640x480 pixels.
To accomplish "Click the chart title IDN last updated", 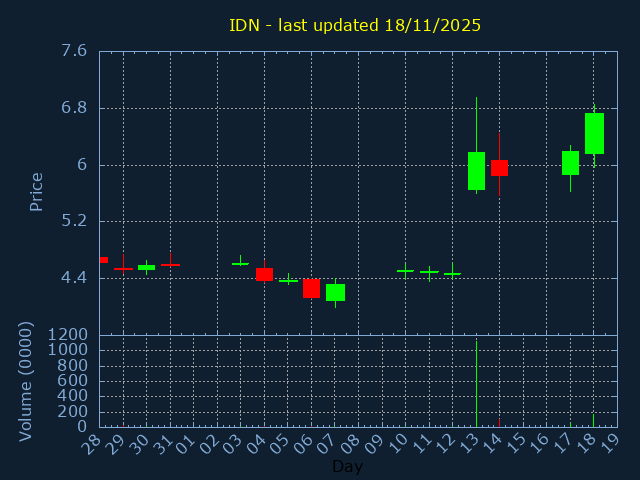I will (x=355, y=25).
